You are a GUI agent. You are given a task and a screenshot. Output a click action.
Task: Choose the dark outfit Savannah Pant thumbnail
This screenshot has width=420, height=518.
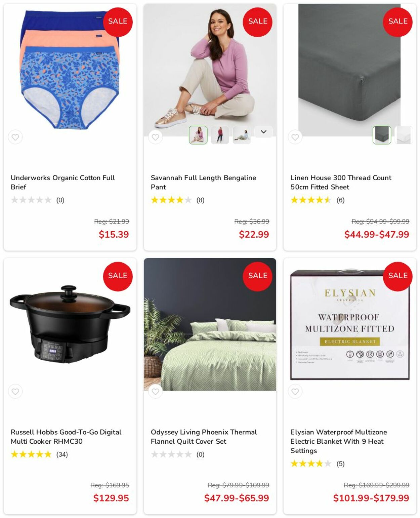tap(220, 135)
